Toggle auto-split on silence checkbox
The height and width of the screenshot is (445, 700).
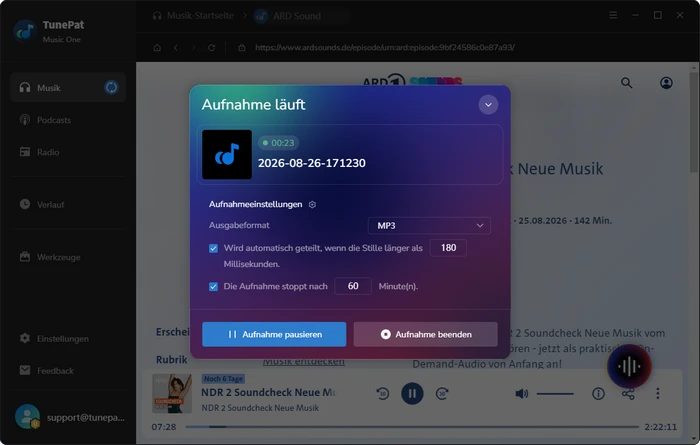pyautogui.click(x=213, y=248)
